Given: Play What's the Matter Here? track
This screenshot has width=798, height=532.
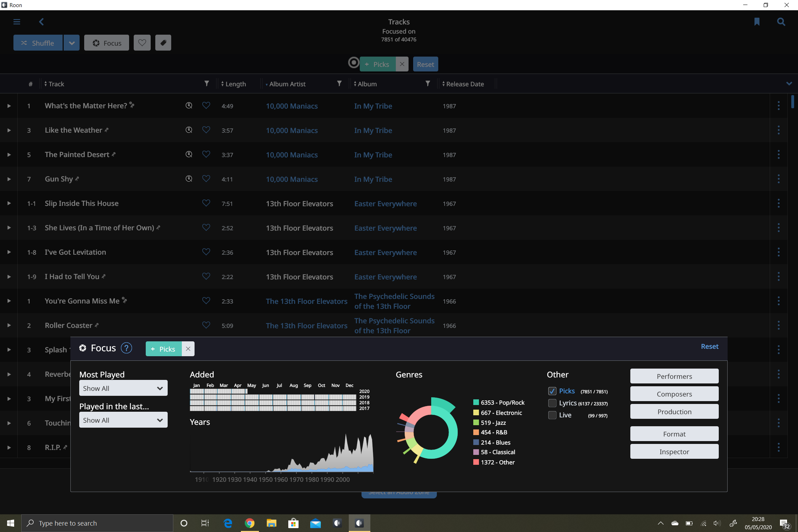Looking at the screenshot, I should (x=9, y=106).
